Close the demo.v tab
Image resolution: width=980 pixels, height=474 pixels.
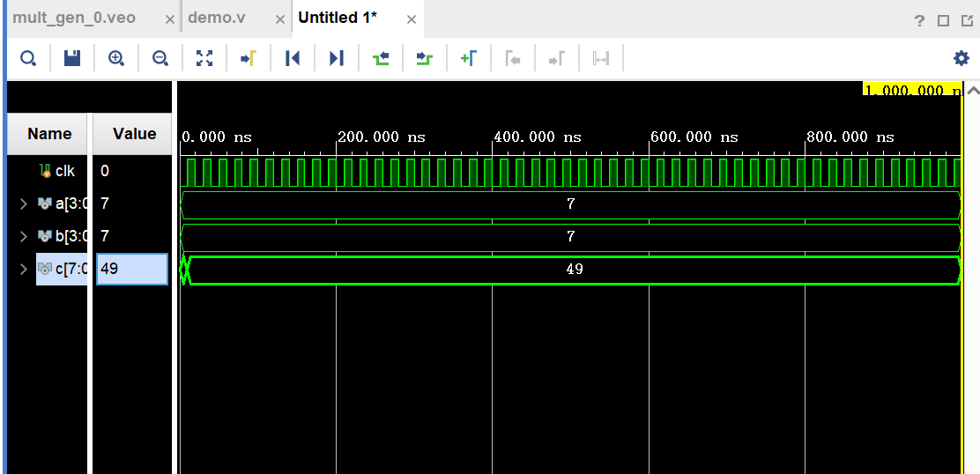point(280,19)
